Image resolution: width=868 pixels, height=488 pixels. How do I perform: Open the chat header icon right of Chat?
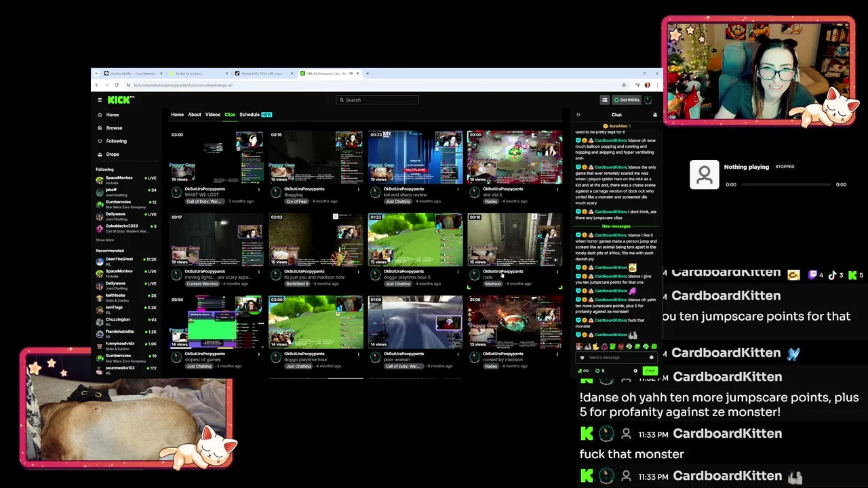(x=655, y=115)
